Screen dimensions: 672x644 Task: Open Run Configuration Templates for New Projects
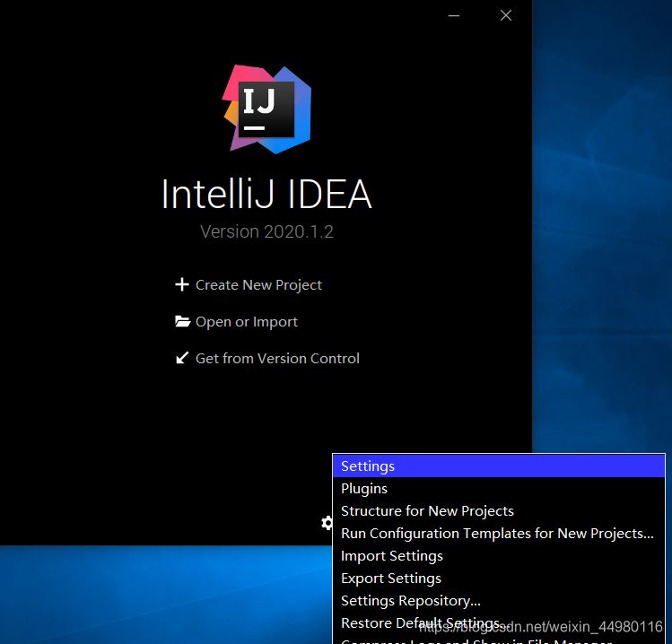(x=499, y=534)
